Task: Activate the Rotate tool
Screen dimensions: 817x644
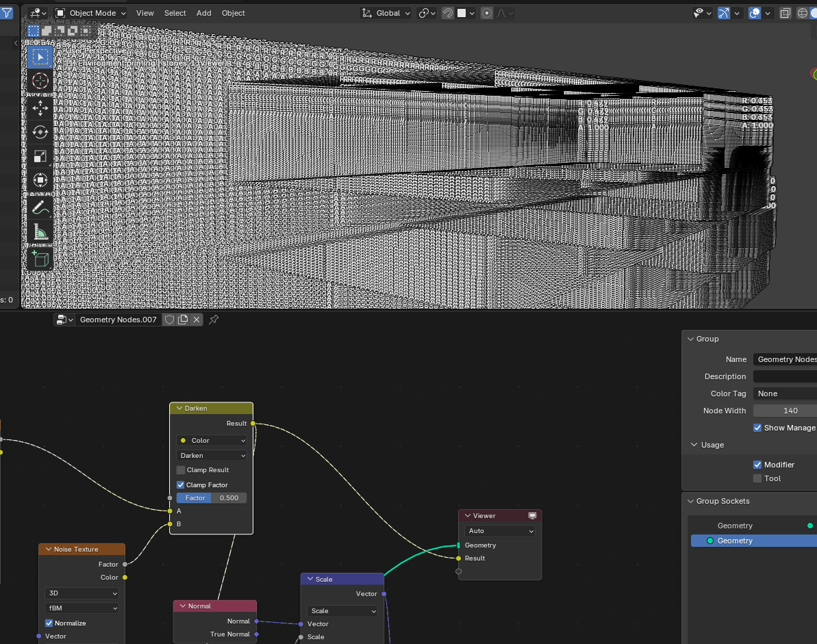Action: coord(40,132)
